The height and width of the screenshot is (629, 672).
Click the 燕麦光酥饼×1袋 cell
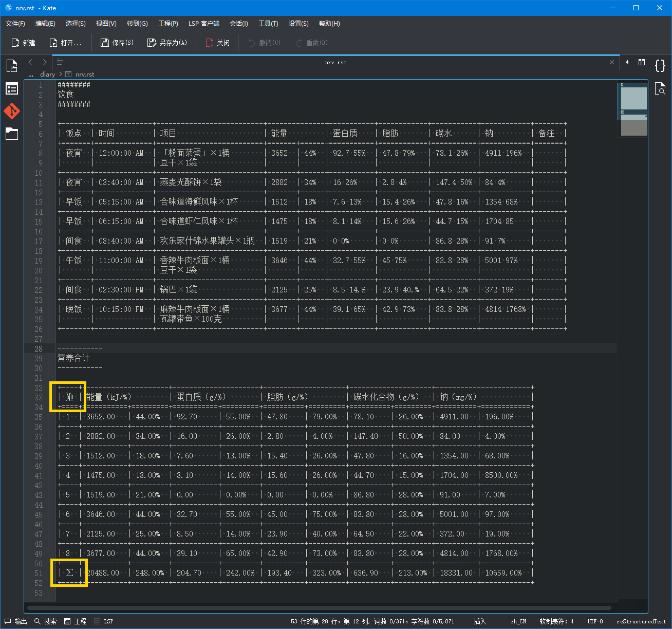[x=191, y=182]
